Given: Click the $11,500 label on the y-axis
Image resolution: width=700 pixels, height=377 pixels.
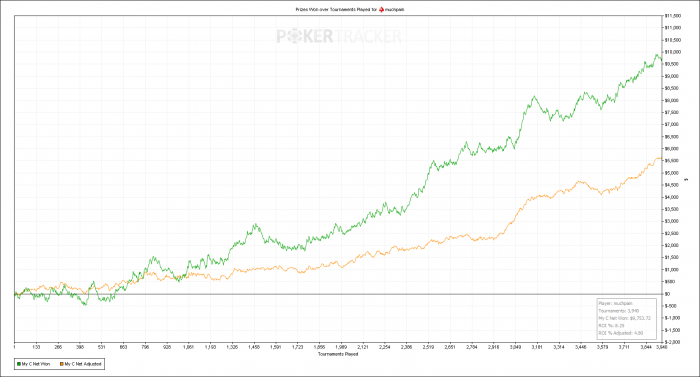Looking at the screenshot, I should (673, 16).
